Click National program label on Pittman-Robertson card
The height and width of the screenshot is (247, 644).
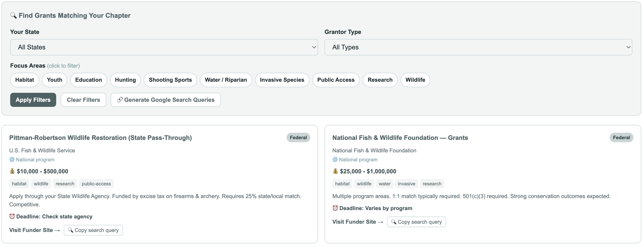coord(35,160)
